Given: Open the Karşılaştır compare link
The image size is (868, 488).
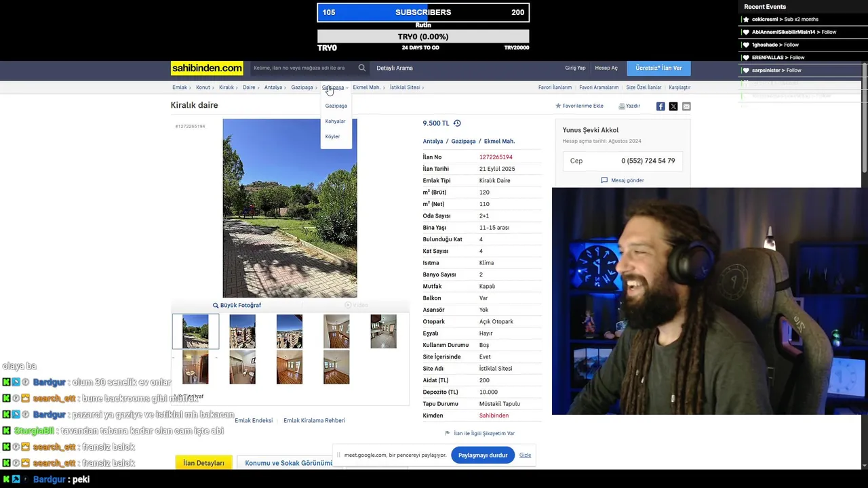Looking at the screenshot, I should tap(679, 87).
